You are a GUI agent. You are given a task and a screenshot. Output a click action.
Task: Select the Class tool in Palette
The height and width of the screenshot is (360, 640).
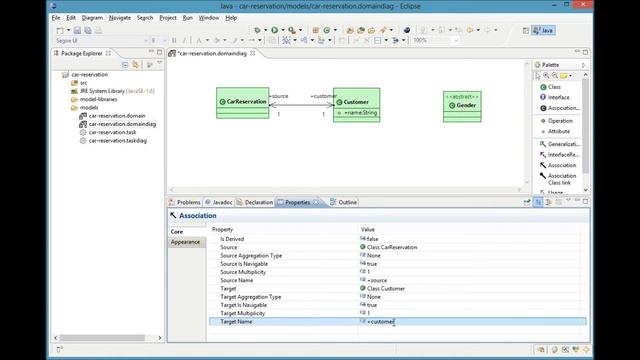(550, 87)
